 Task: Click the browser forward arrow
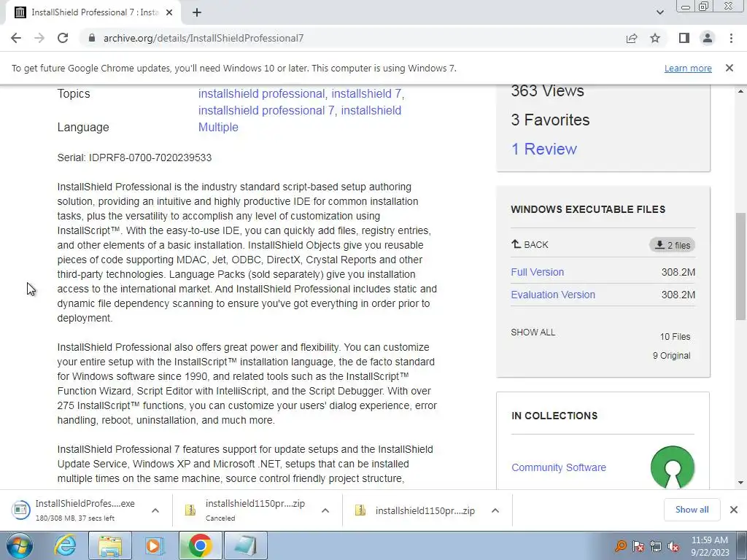pyautogui.click(x=39, y=38)
